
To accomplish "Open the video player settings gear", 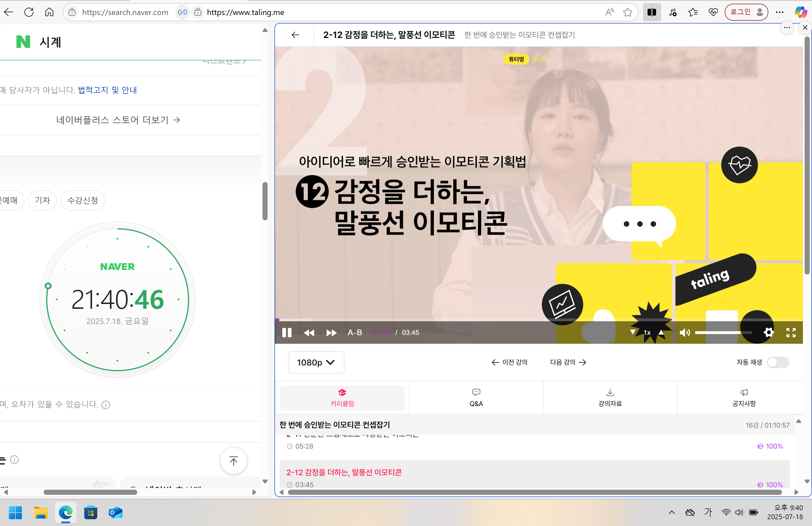I will pyautogui.click(x=769, y=333).
